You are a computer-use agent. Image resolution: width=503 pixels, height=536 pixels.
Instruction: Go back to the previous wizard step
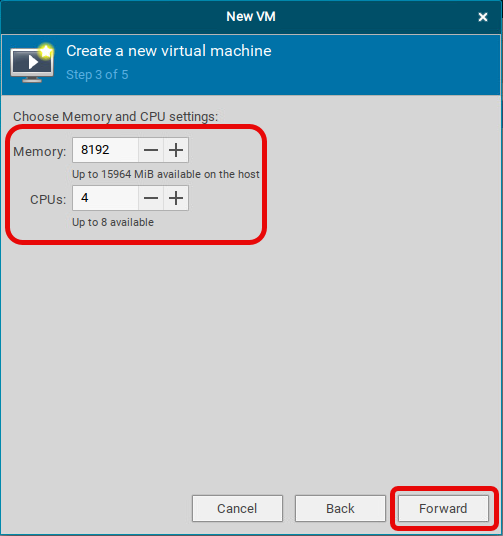click(340, 508)
